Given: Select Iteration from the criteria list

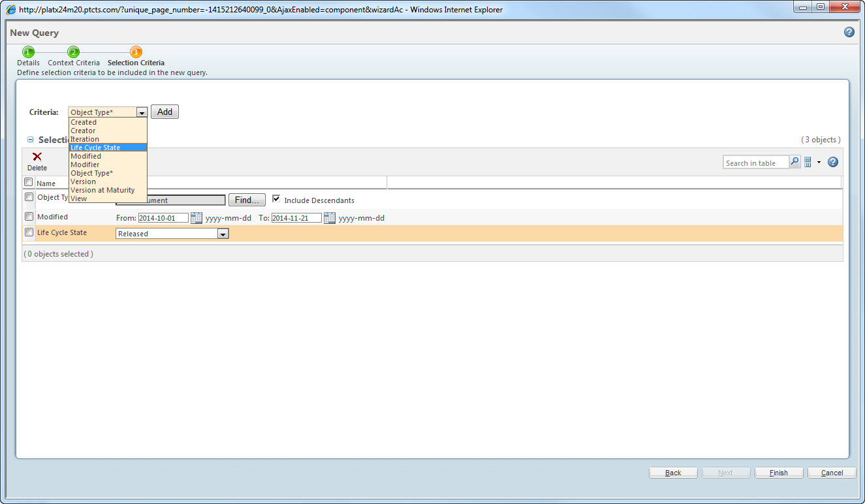Looking at the screenshot, I should [108, 139].
